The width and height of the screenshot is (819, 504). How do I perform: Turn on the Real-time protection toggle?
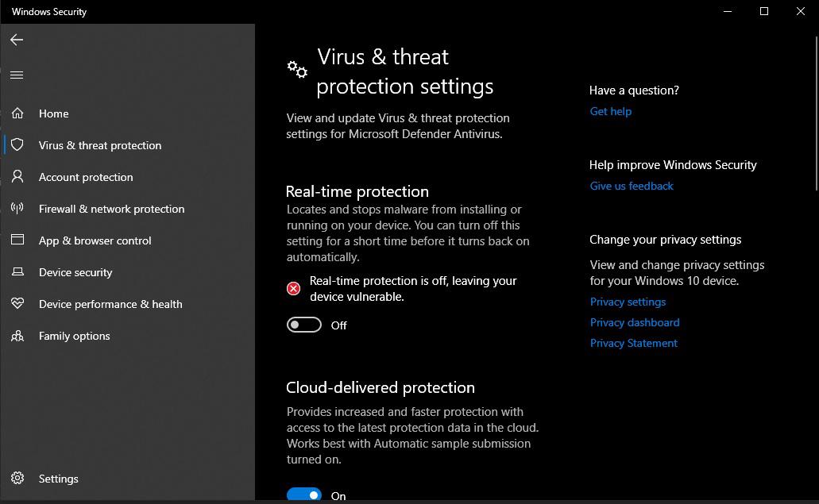point(304,325)
